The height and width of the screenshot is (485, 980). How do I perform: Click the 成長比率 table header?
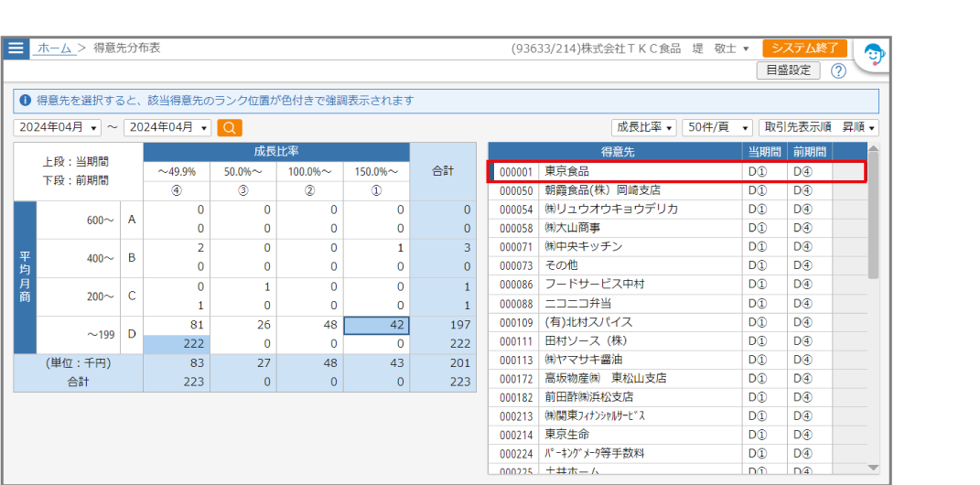pos(276,152)
